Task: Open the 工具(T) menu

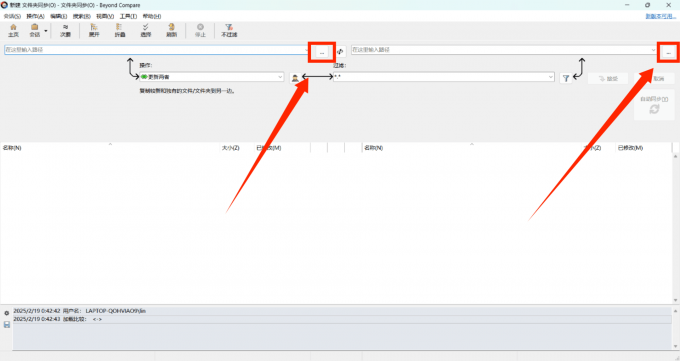Action: [x=128, y=16]
